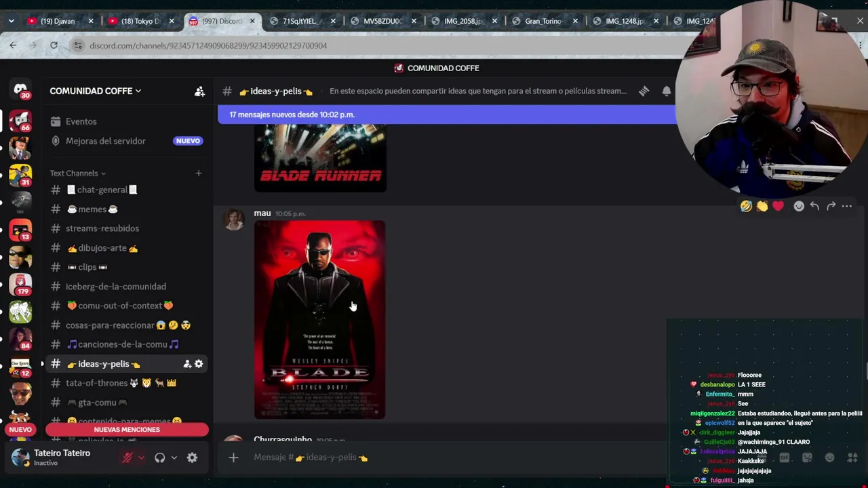Jump to NUEVAS MENCIONES
This screenshot has height=488, width=868.
click(x=127, y=430)
